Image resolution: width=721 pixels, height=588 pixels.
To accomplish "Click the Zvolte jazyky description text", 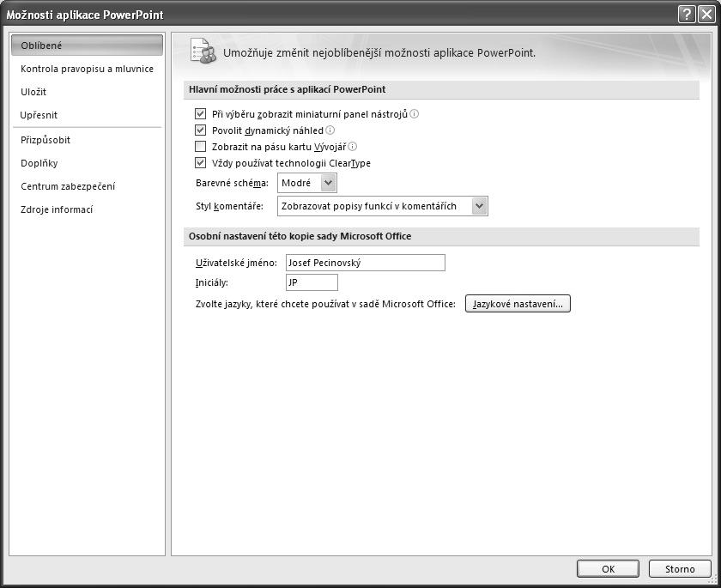I will 325,304.
